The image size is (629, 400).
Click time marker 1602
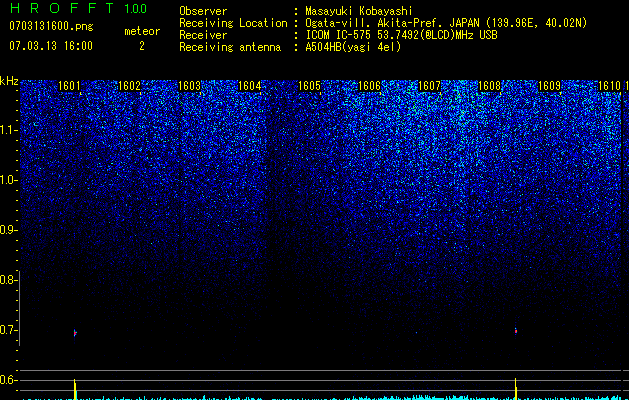pyautogui.click(x=130, y=86)
